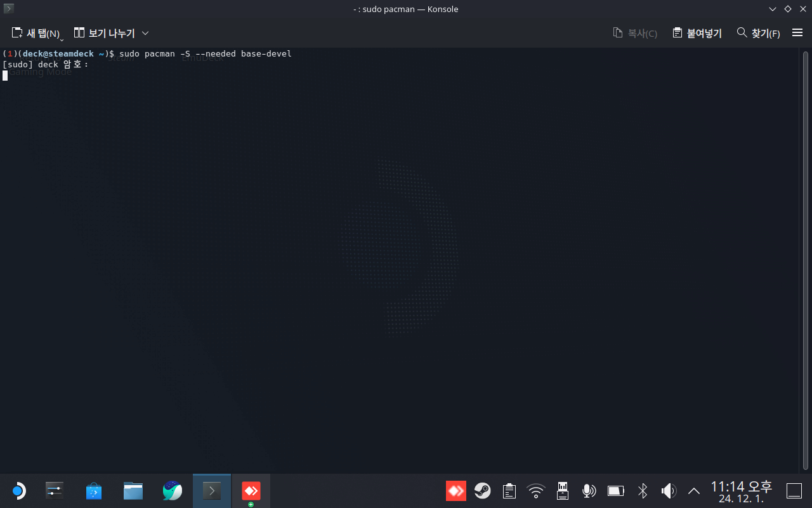Click the Steam system tray icon
This screenshot has width=812, height=508.
[483, 491]
